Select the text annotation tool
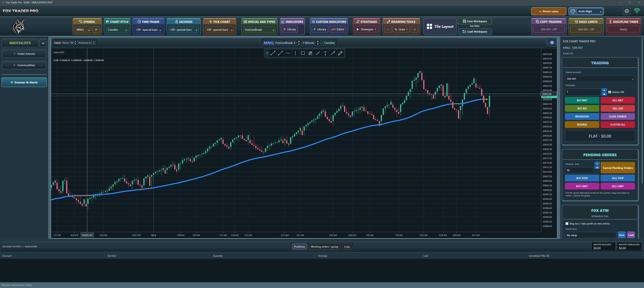 click(x=325, y=53)
